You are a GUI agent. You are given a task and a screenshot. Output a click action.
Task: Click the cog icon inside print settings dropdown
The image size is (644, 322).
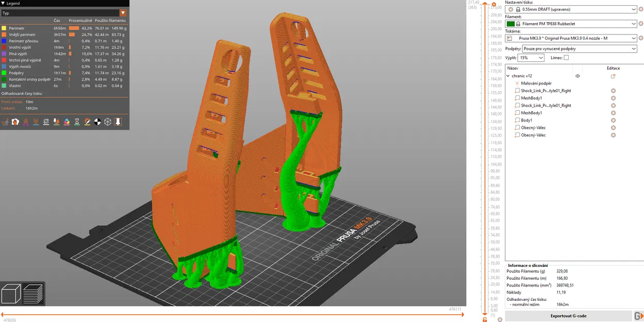[510, 9]
